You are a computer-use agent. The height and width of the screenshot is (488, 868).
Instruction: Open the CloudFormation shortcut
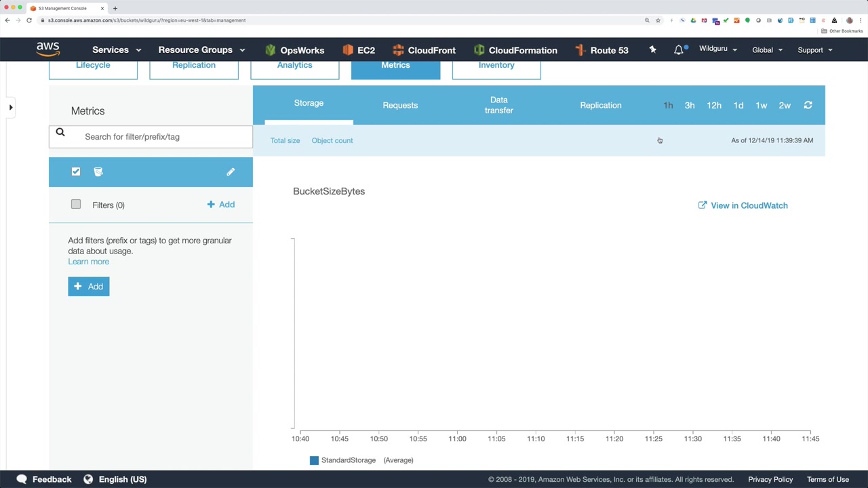(515, 50)
